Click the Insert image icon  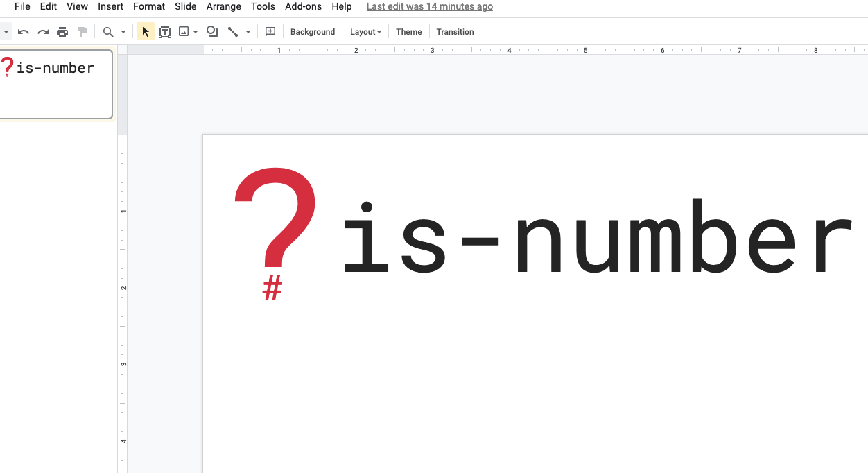point(184,31)
